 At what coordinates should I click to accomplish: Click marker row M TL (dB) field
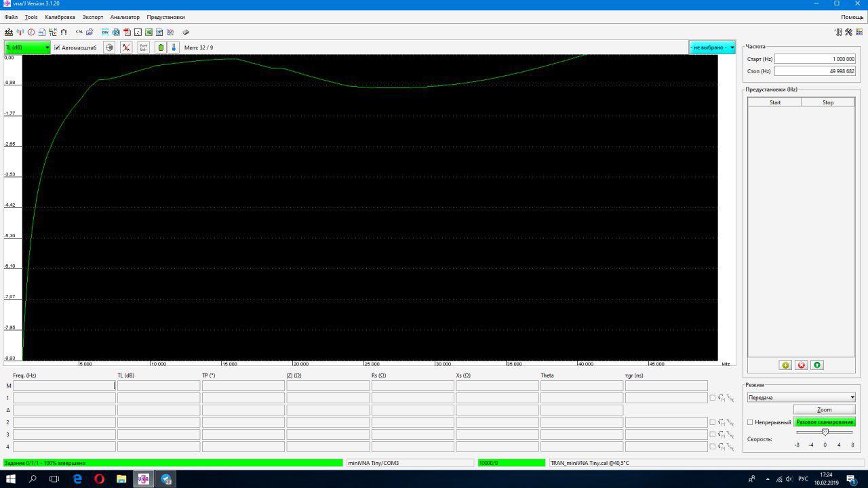tap(159, 386)
